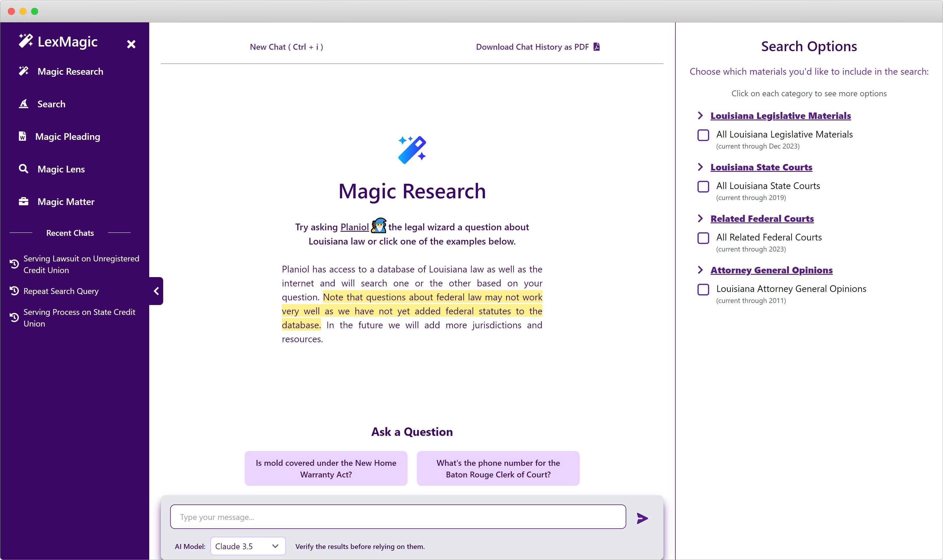Navigate to Magic Matter
Screen dimensions: 943x560
coord(66,201)
